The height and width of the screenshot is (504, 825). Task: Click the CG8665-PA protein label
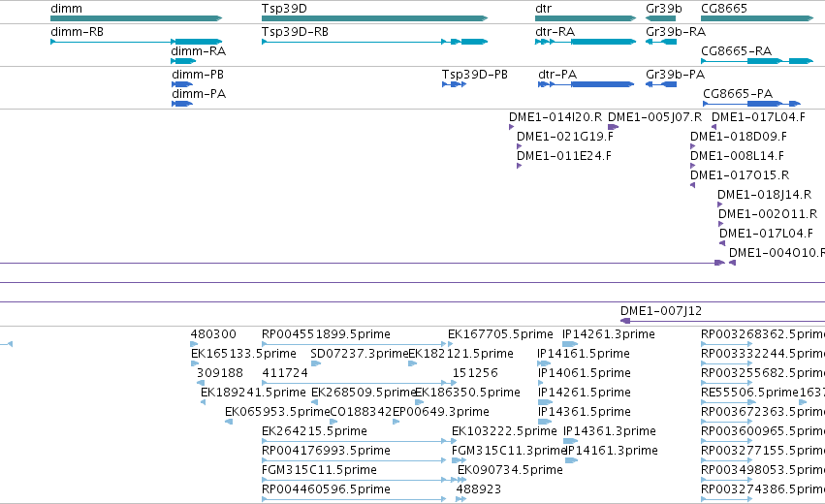coord(738,94)
